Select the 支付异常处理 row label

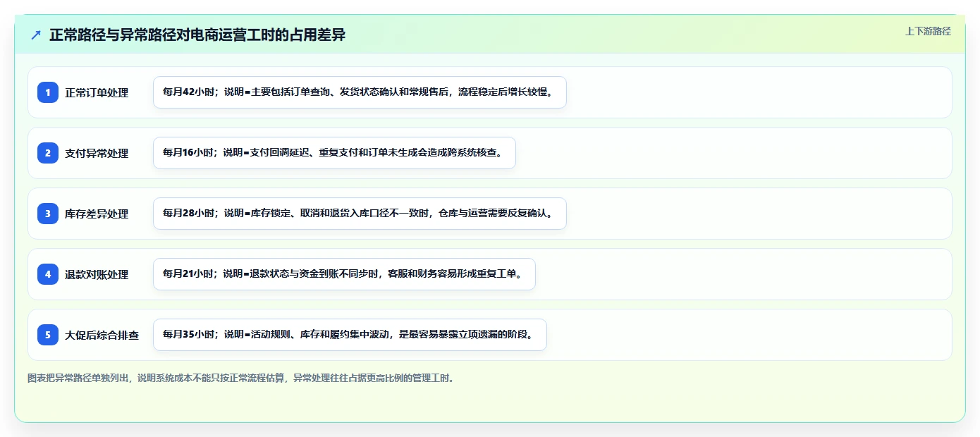pos(97,153)
